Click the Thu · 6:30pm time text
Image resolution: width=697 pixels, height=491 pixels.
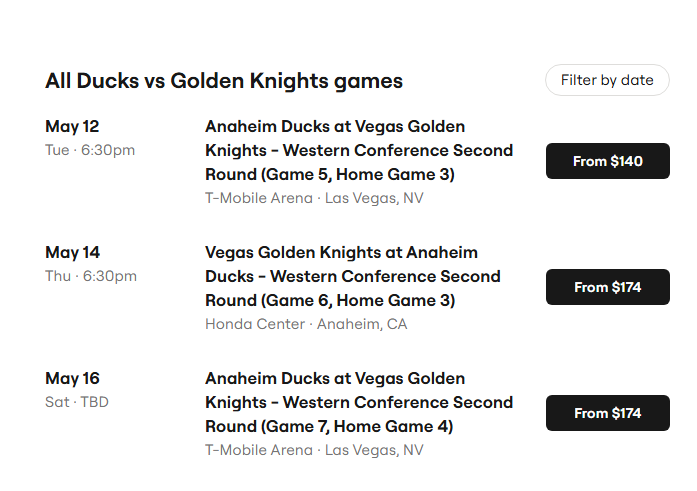click(x=91, y=276)
